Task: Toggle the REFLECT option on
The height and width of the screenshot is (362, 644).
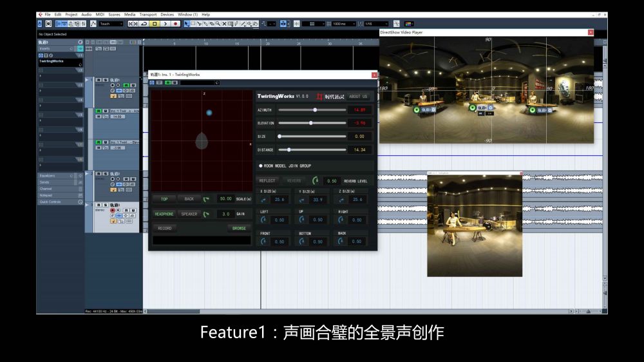Action: (x=267, y=181)
